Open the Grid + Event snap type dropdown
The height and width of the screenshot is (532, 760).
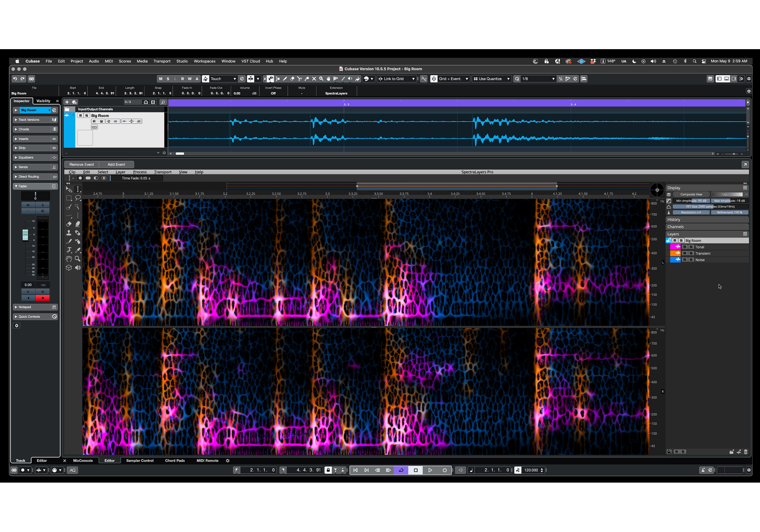[x=453, y=79]
